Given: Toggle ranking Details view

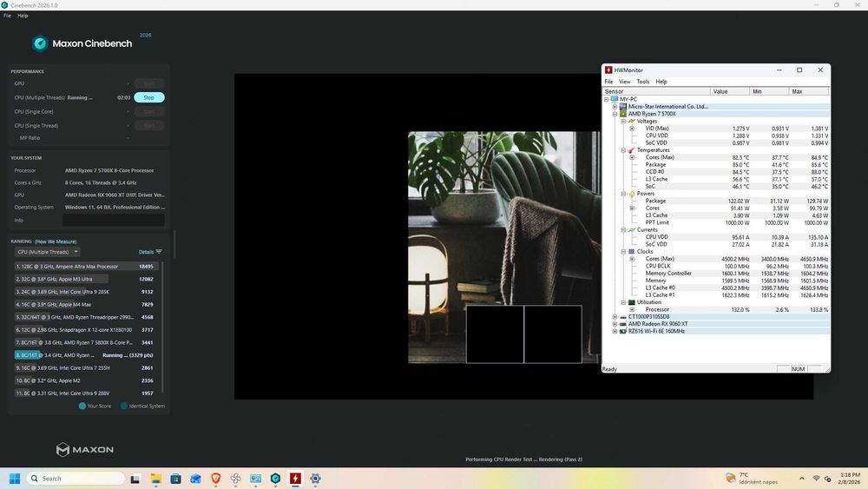Looking at the screenshot, I should [x=150, y=252].
